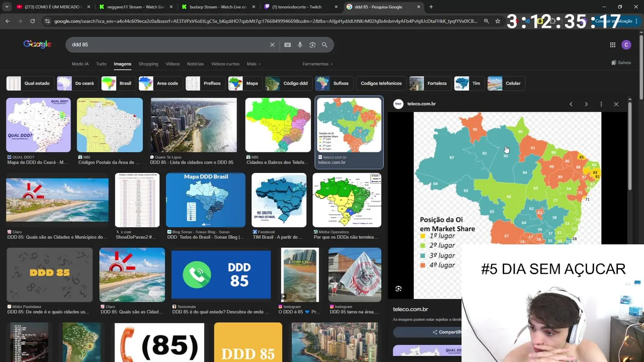This screenshot has width=644, height=362.
Task: Switch to the budarp Stream browser tab
Action: pos(218,7)
